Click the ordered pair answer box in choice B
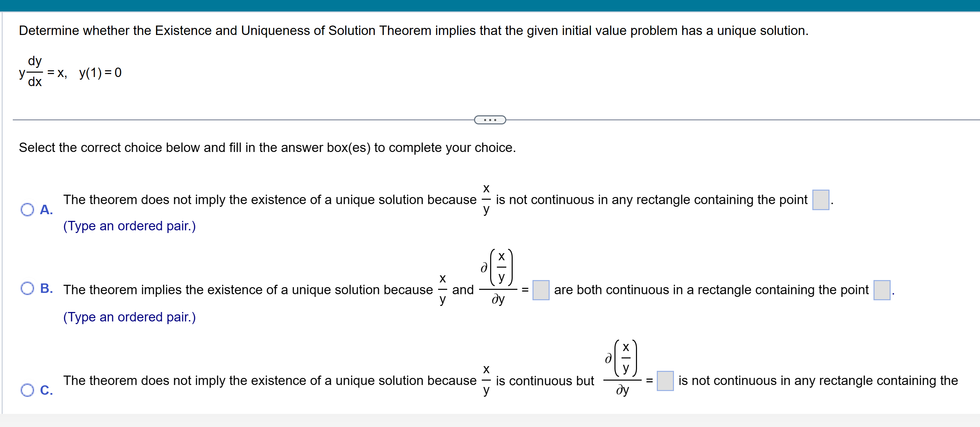Viewport: 980px width, 427px height. coord(882,290)
